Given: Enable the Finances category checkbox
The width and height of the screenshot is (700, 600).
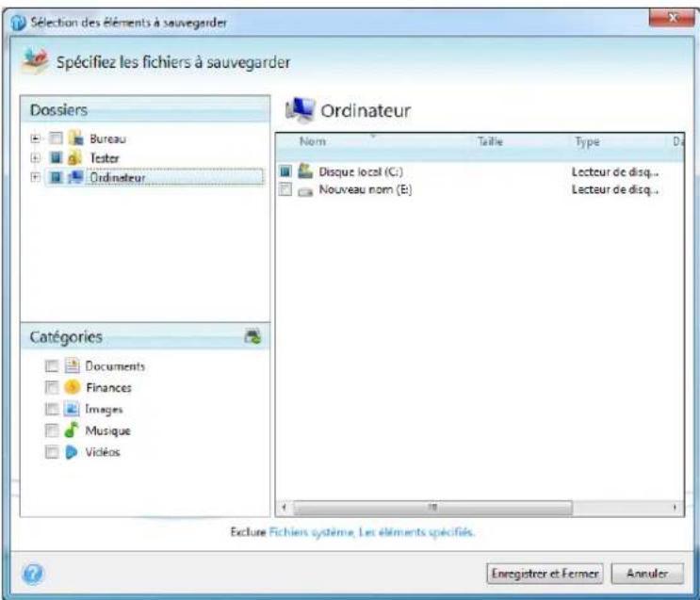Looking at the screenshot, I should coord(52,387).
